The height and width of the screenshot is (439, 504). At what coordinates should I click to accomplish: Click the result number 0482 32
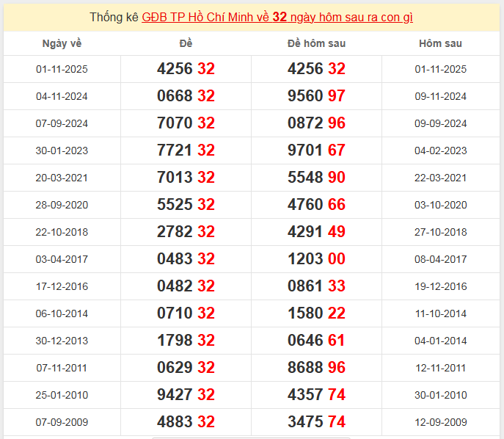(x=186, y=286)
